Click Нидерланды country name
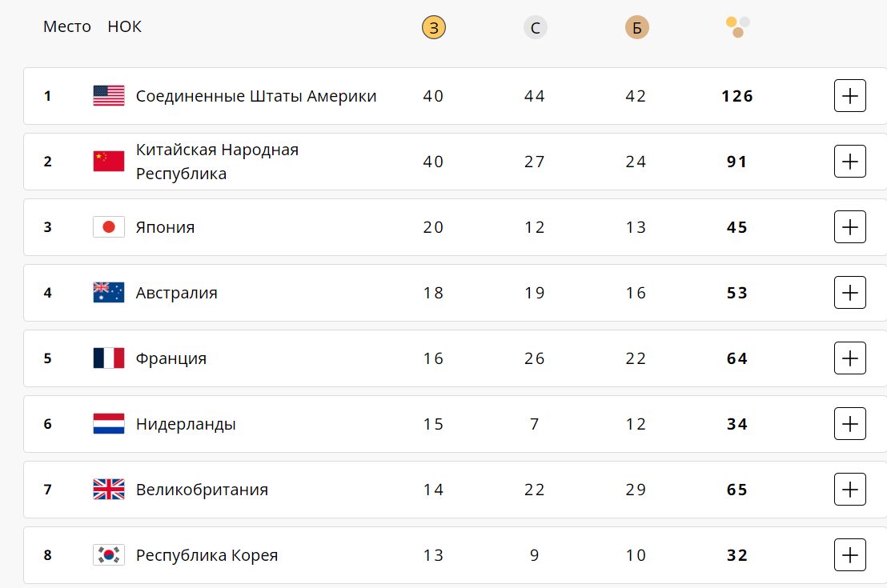Viewport: 887px width, 588px height. point(186,424)
